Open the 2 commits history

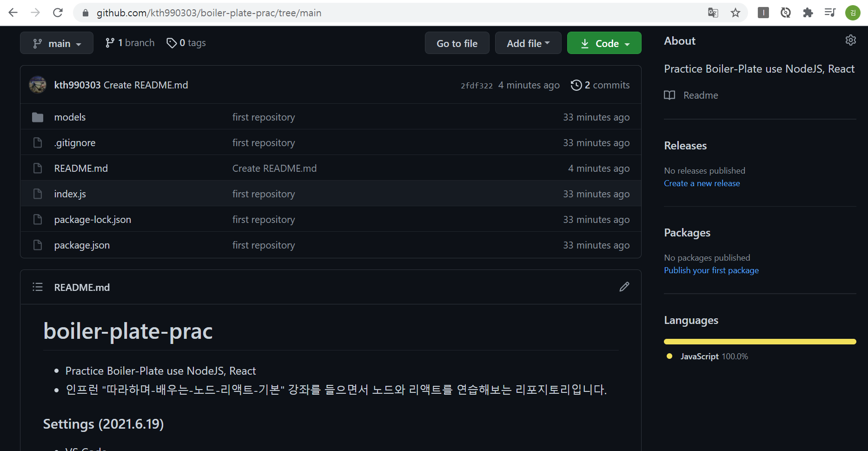[600, 85]
